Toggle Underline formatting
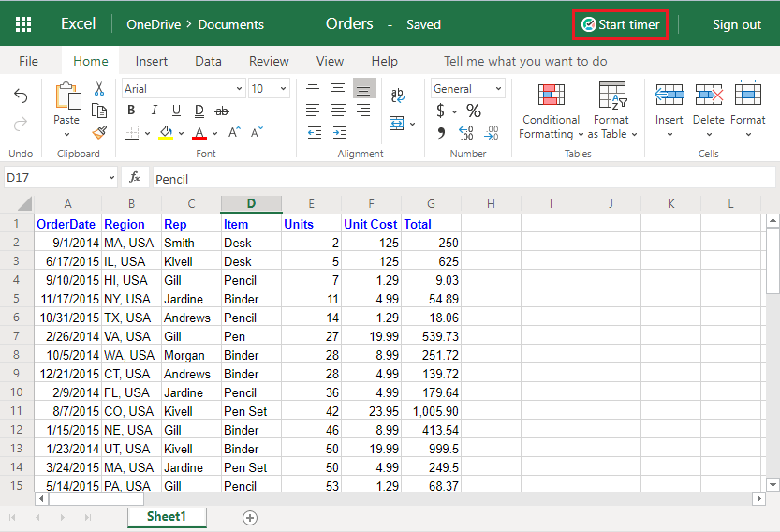The image size is (780, 532). [176, 110]
